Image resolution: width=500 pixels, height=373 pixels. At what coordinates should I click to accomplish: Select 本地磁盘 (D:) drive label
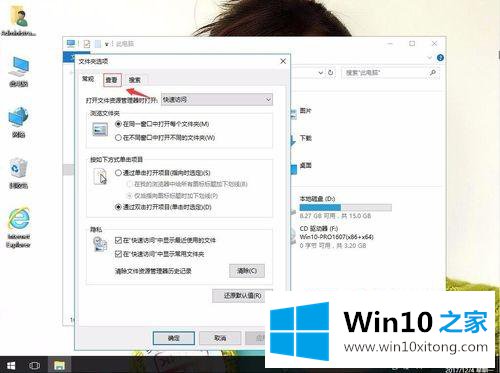[x=317, y=199]
